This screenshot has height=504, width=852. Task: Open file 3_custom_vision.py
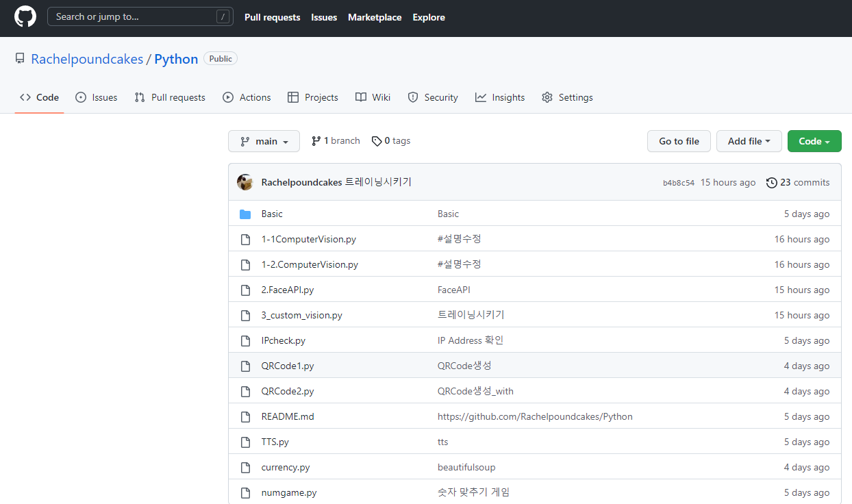pyautogui.click(x=302, y=316)
